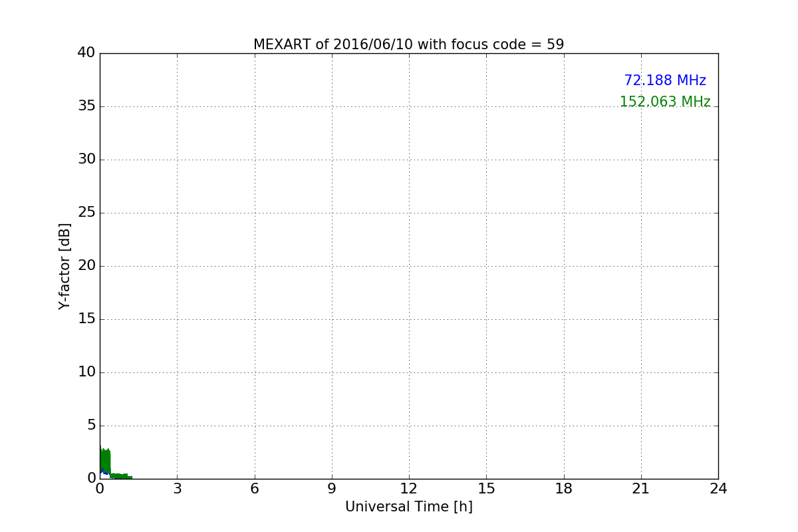Screen dimensions: 798x532
Task: Click the x-axis tick label '18'
Action: 564,489
